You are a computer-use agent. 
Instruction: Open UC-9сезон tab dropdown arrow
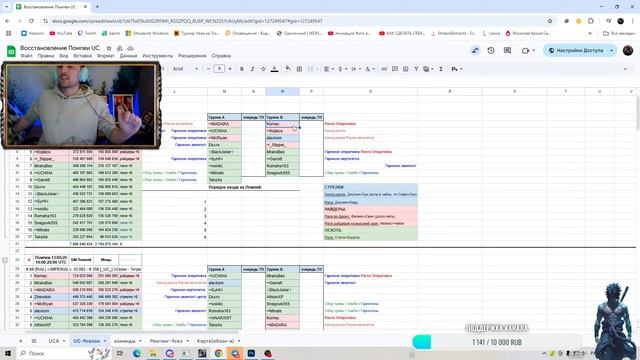tap(104, 341)
